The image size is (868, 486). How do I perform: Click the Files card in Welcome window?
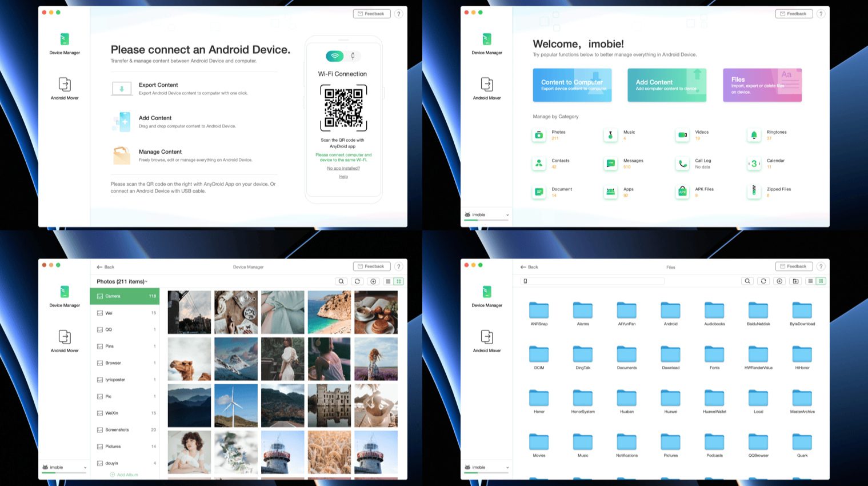click(x=762, y=85)
